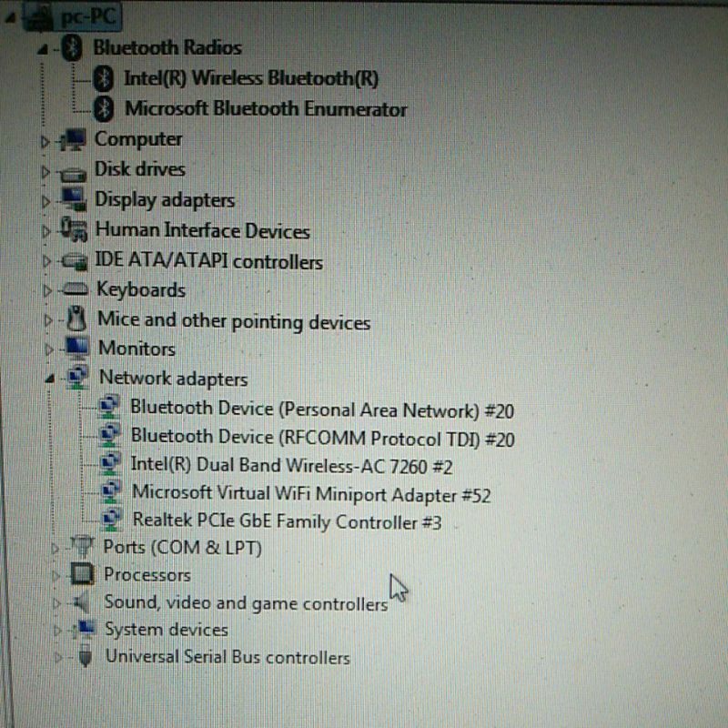Click the Bluetooth Radios category icon
Image resolution: width=728 pixels, height=728 pixels.
click(x=72, y=48)
